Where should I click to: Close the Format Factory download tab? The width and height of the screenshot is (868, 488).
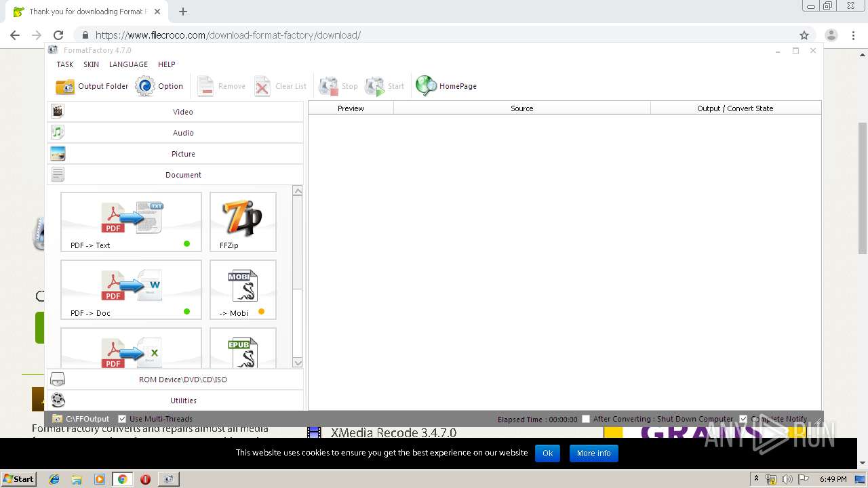[157, 12]
